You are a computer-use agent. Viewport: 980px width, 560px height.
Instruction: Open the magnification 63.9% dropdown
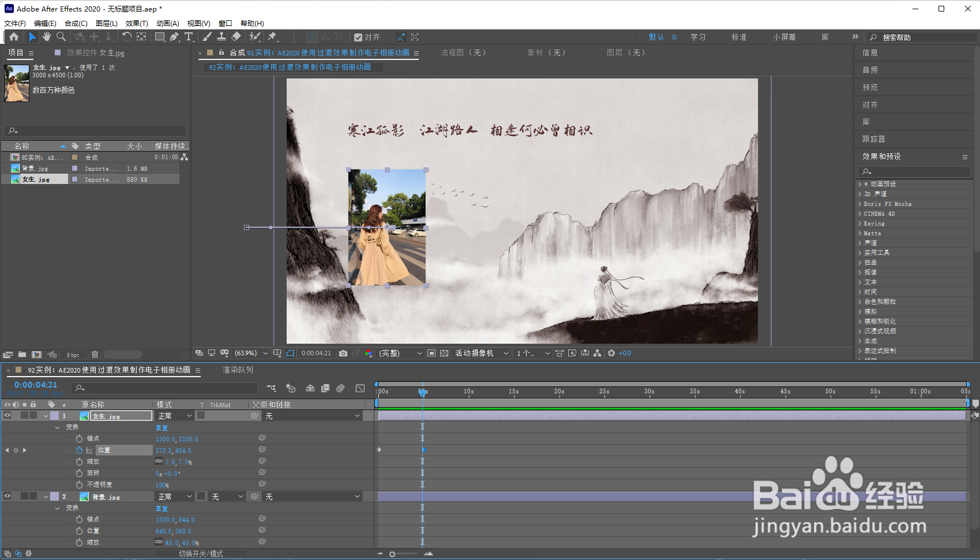click(x=251, y=353)
